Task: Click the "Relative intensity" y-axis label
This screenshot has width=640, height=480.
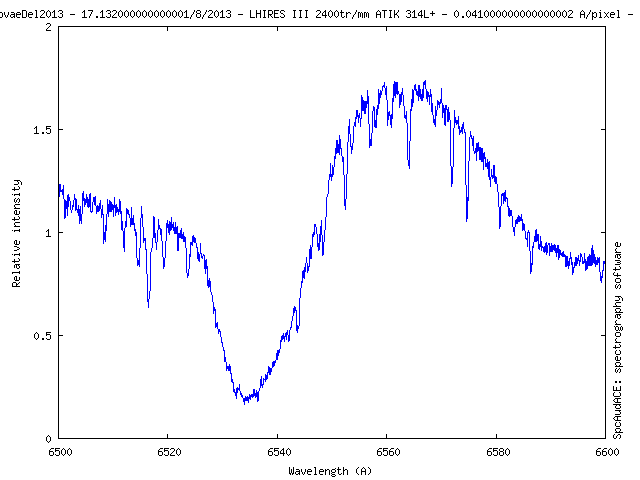Action: coord(17,233)
